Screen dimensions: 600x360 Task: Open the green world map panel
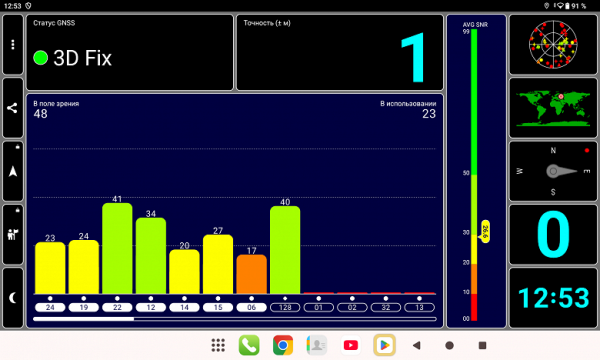tap(553, 108)
